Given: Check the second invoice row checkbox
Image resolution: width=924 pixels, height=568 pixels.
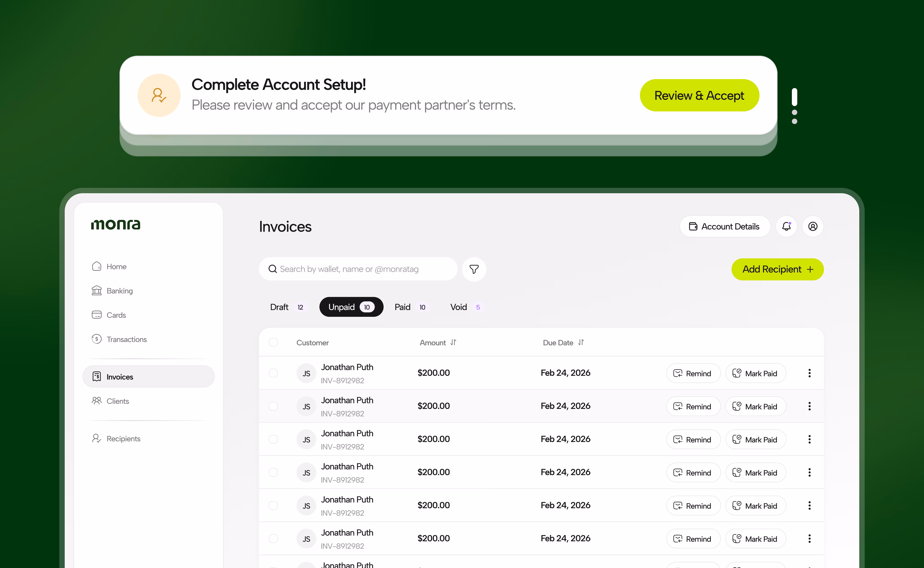Looking at the screenshot, I should point(273,406).
